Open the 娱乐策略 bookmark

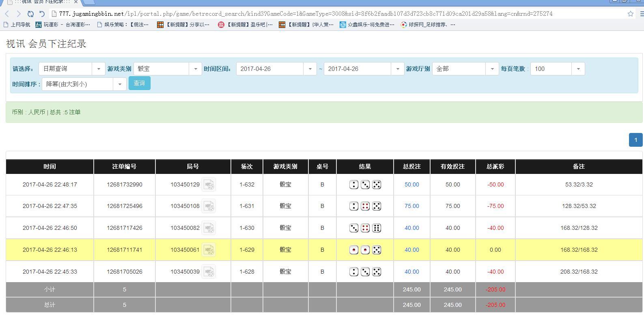tap(123, 25)
